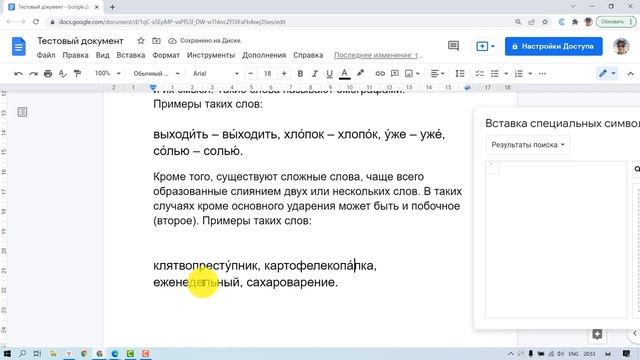Open the Вид menu

point(102,55)
